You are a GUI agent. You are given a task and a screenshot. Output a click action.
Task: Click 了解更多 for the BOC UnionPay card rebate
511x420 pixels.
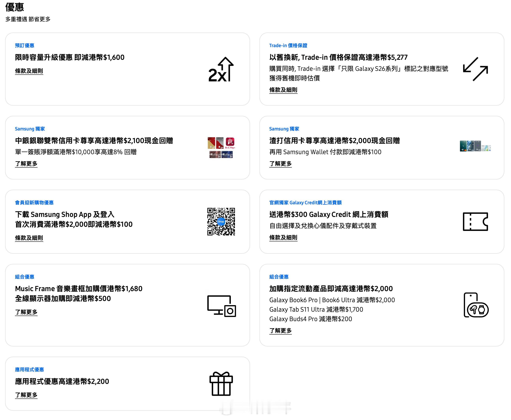26,164
